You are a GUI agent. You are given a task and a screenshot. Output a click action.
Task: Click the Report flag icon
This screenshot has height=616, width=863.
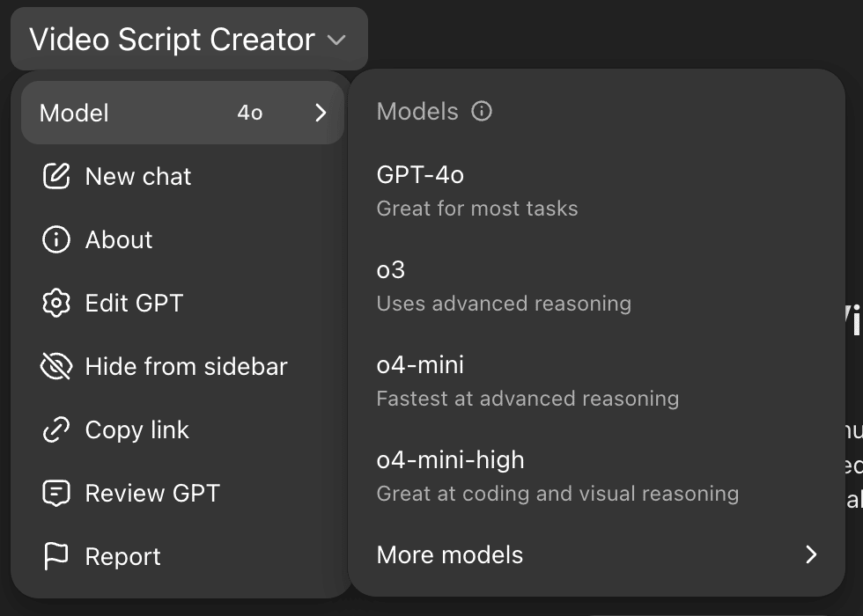pyautogui.click(x=56, y=556)
